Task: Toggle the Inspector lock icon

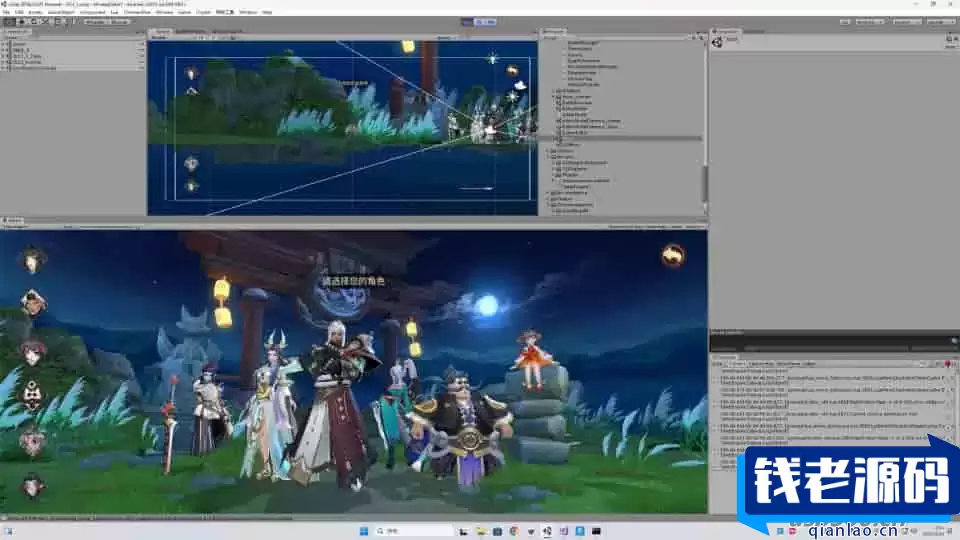Action: pyautogui.click(x=949, y=39)
